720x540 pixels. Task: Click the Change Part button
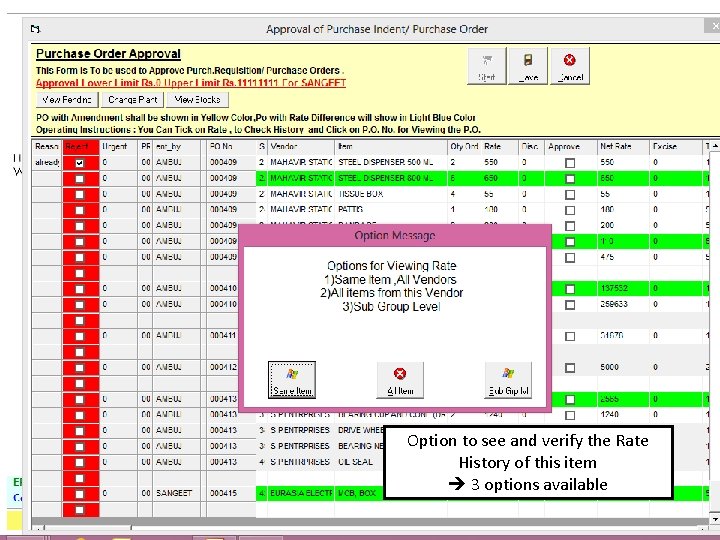(132, 100)
